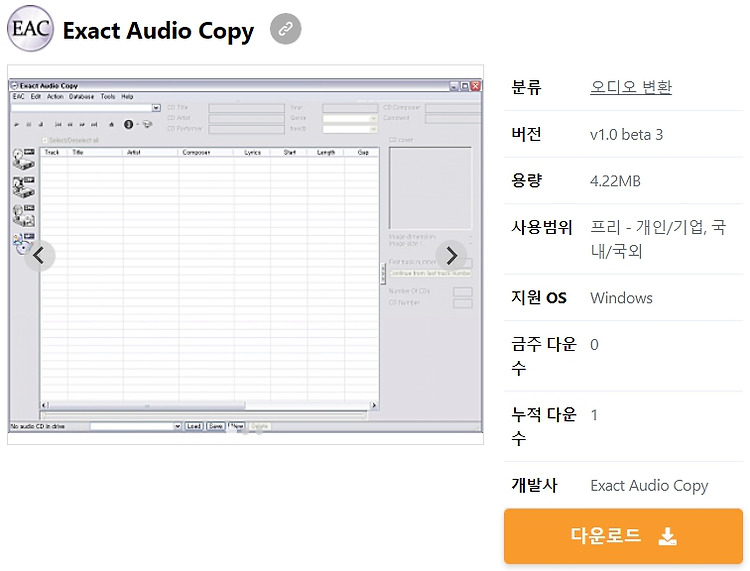Click the CD Number input box

tap(463, 303)
